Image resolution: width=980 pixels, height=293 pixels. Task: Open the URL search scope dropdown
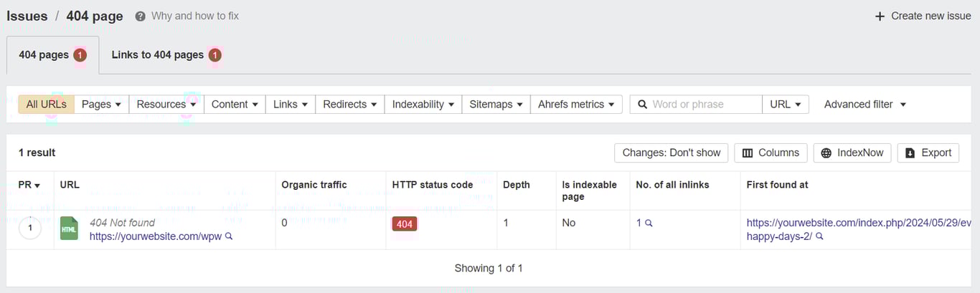pyautogui.click(x=786, y=105)
